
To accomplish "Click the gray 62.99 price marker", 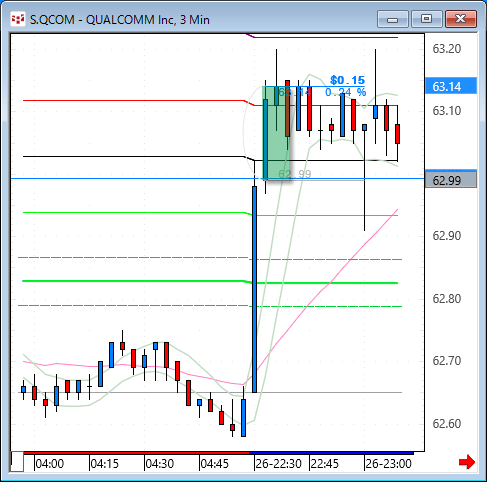I will coord(451,180).
